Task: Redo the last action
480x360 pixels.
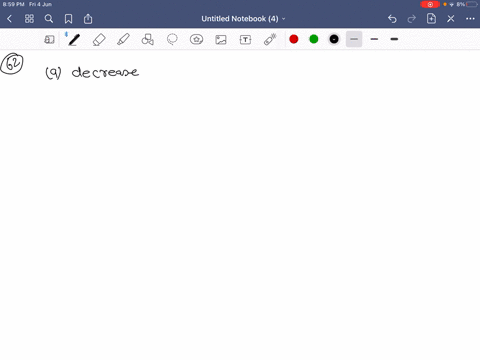Action: (x=412, y=19)
